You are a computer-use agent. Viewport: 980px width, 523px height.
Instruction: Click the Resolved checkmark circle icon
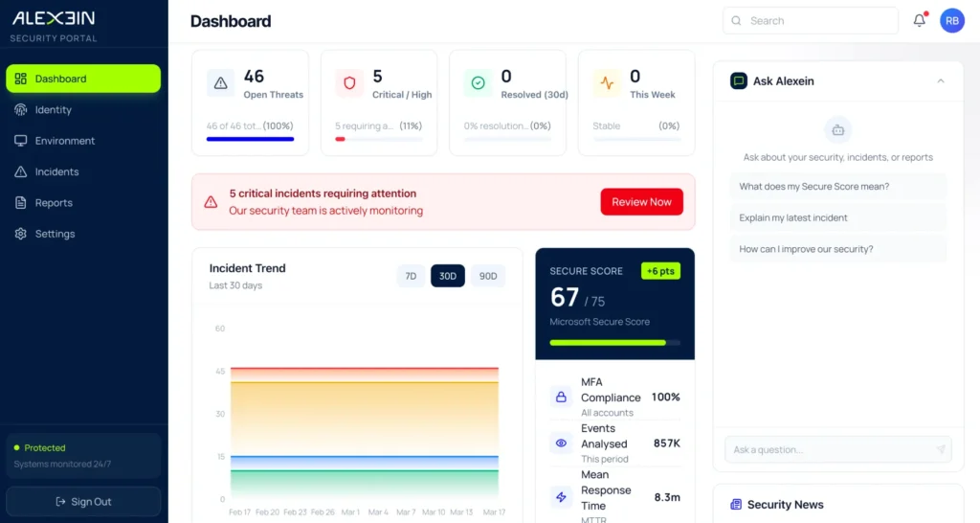(x=478, y=83)
